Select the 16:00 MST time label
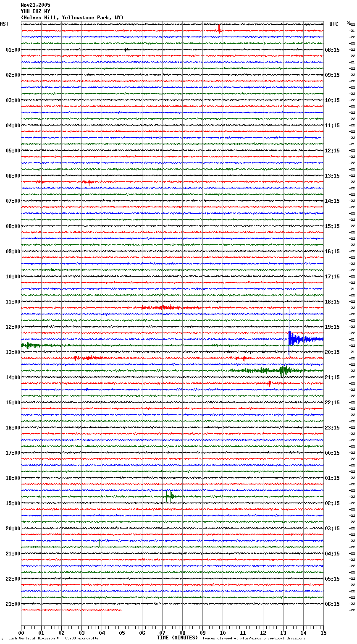 click(13, 428)
